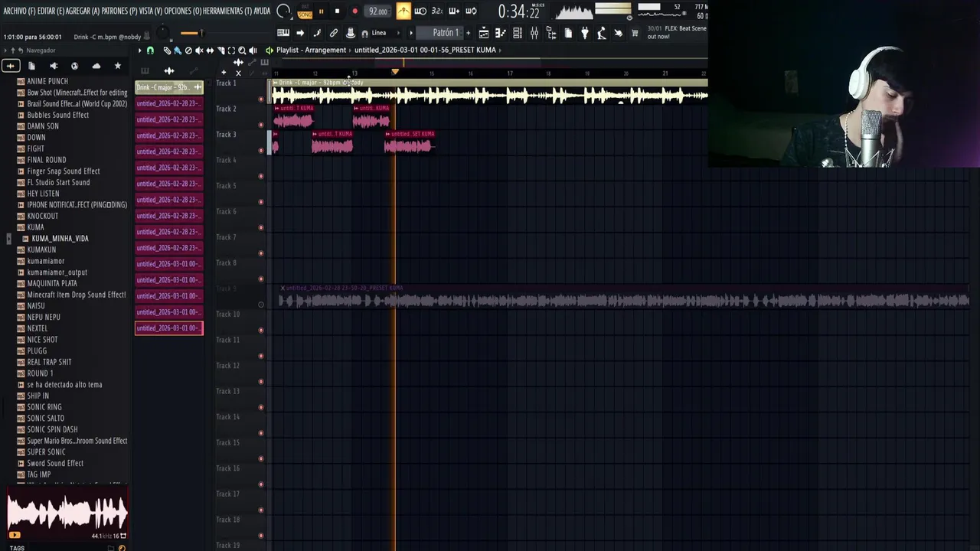Open the browser star favorites tab
Screen dimensions: 980x551
pos(117,66)
